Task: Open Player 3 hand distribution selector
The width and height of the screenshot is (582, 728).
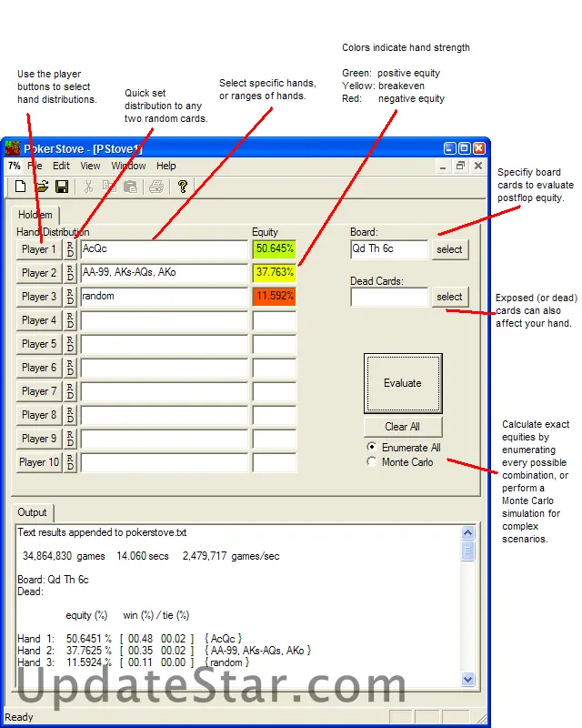Action: (39, 297)
